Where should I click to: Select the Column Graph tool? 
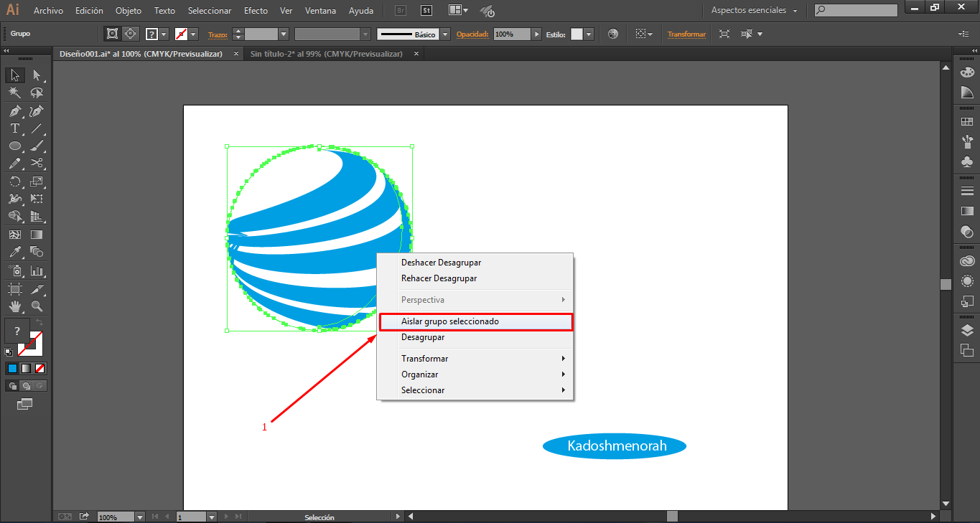37,271
